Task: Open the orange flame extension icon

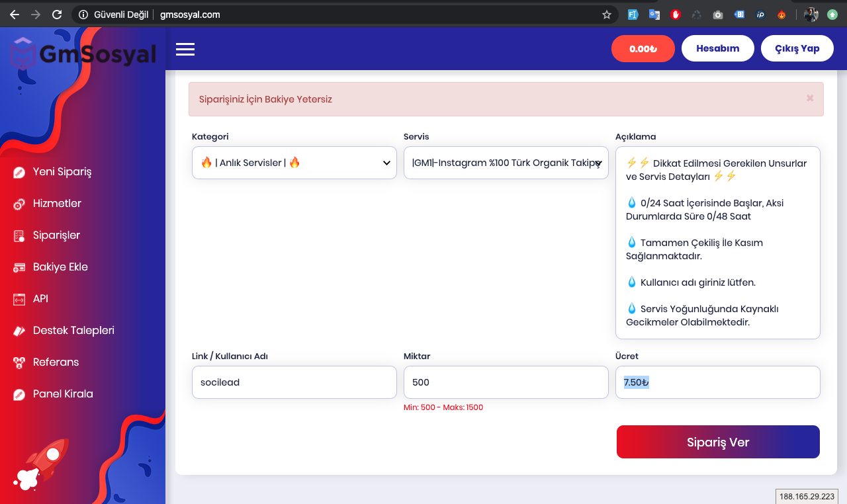Action: (x=781, y=15)
